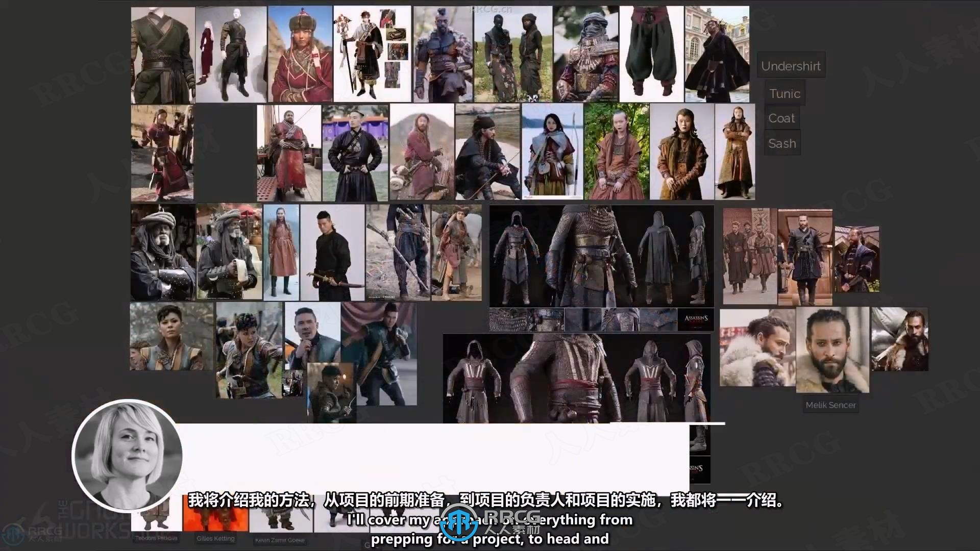Select the rifle and belted trousers image
The image size is (980, 551).
[x=398, y=253]
